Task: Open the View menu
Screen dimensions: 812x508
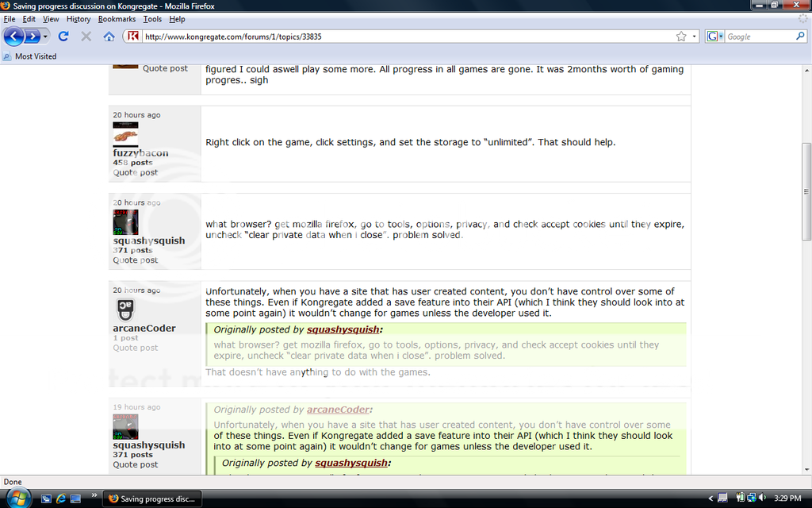Action: click(x=51, y=19)
